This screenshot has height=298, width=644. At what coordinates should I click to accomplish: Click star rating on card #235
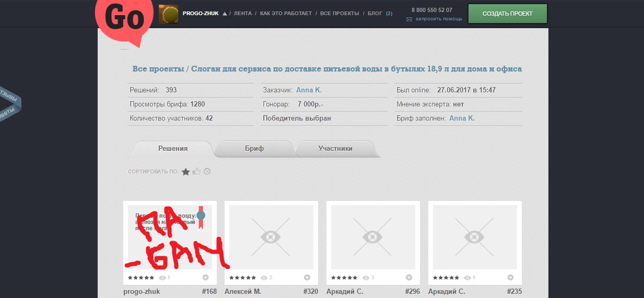coord(447,278)
